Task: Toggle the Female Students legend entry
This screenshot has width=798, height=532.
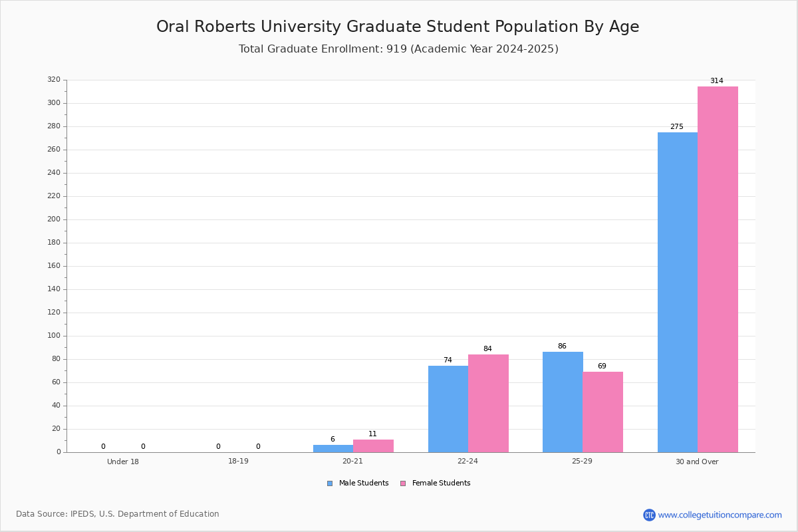Action: coord(435,483)
